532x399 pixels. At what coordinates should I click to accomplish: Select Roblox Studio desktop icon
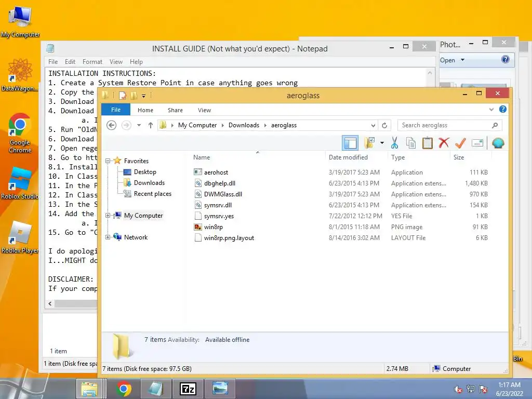20,183
